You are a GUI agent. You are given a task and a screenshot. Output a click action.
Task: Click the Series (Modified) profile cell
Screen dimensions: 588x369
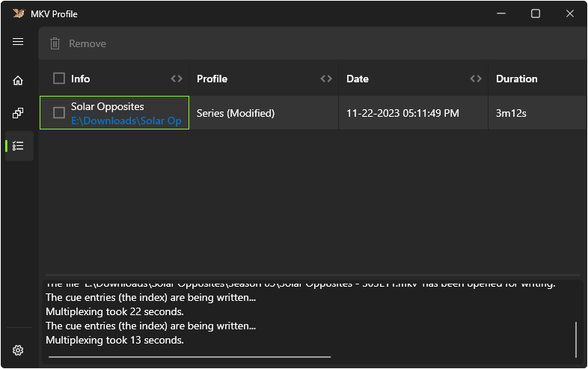coord(263,113)
